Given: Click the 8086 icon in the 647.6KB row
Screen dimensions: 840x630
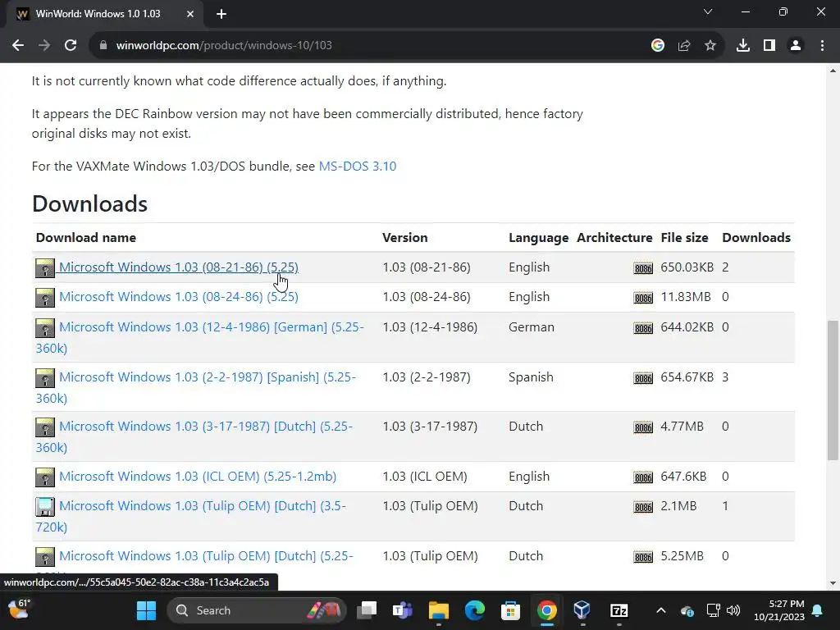Looking at the screenshot, I should (643, 478).
